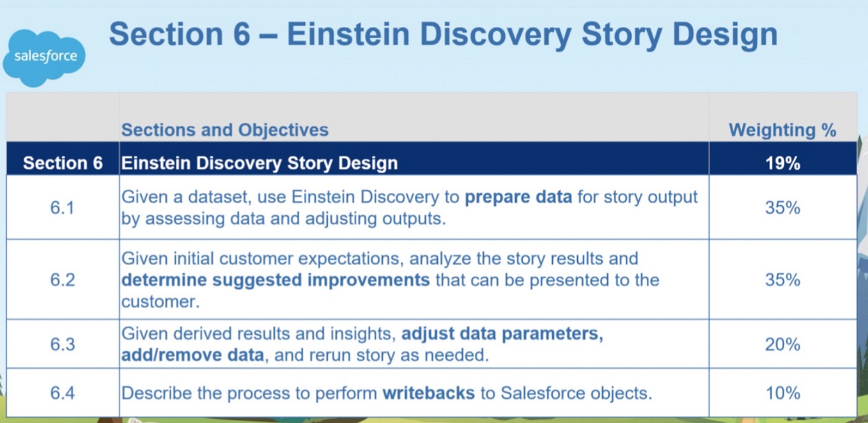Click the Weighting % column header
Viewport: 868px width, 423px height.
click(782, 130)
